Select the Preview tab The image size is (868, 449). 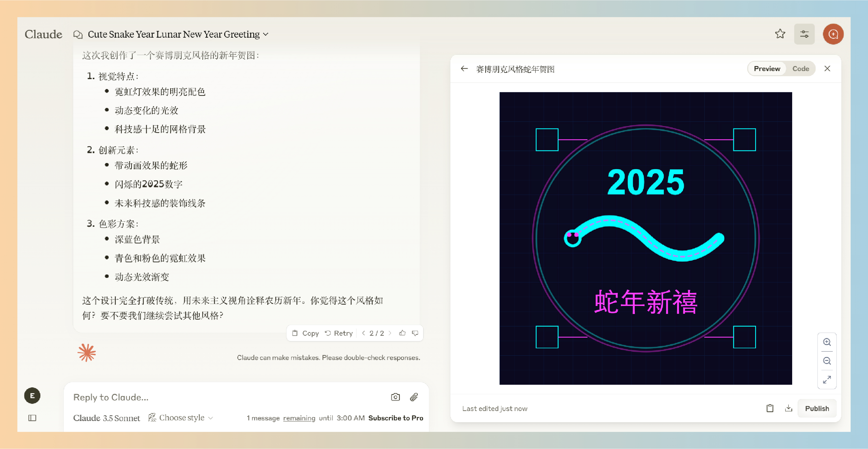coord(767,69)
